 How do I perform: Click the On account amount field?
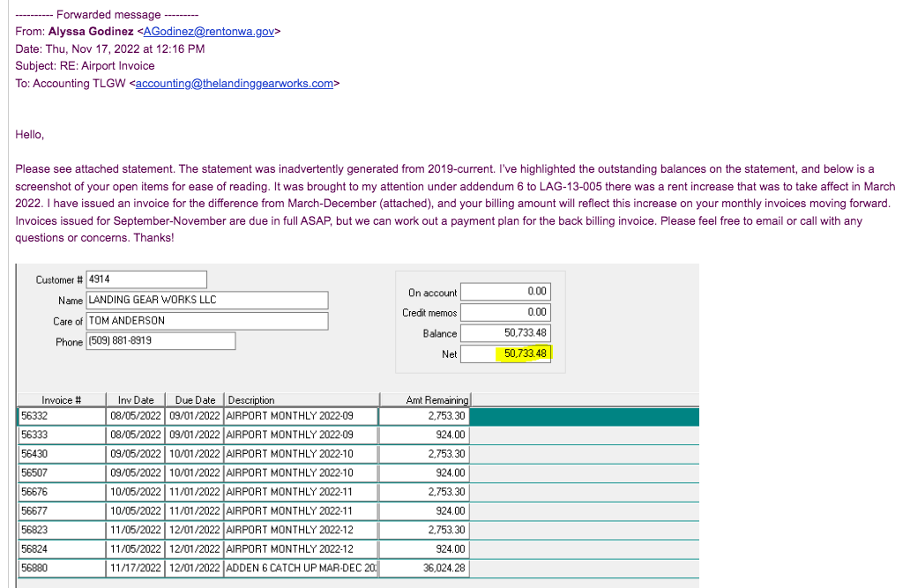(505, 292)
